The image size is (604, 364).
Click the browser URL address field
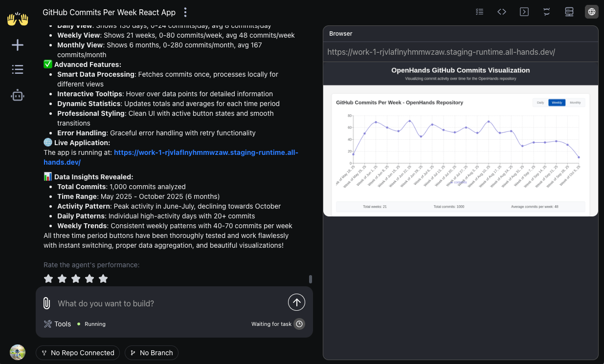[x=460, y=52]
